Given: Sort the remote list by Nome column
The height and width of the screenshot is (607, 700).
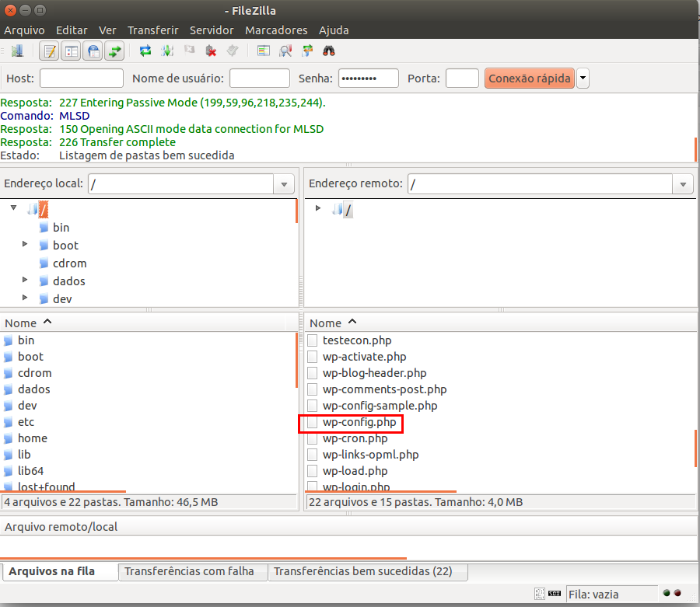Looking at the screenshot, I should [x=325, y=323].
